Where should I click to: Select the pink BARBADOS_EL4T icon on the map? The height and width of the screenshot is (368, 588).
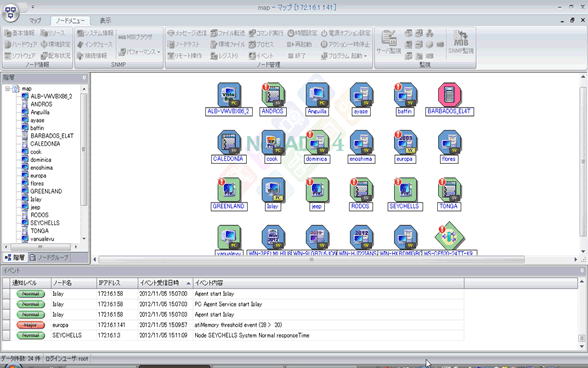[450, 95]
